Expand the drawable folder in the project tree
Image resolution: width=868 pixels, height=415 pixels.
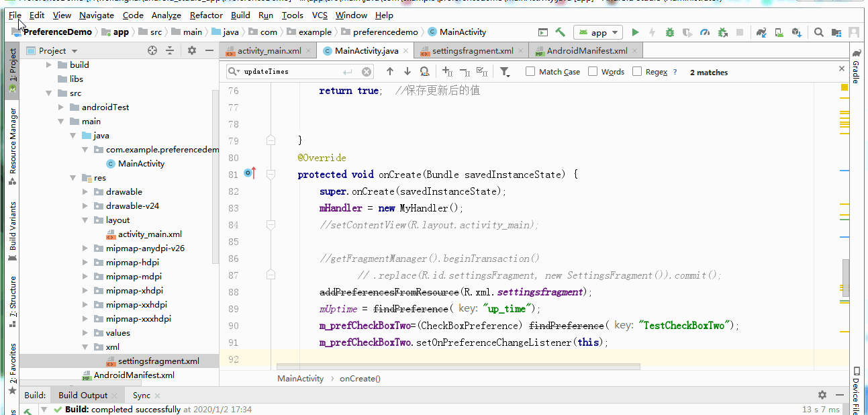coord(85,191)
